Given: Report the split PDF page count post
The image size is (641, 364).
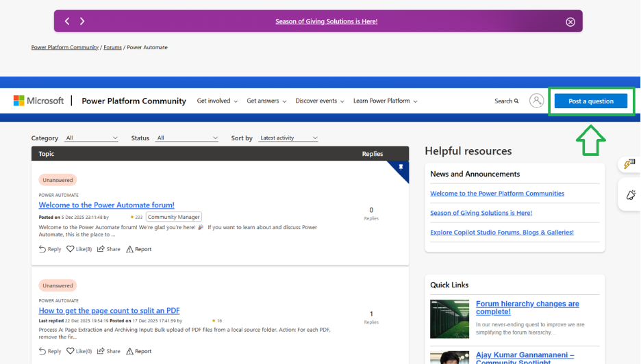Looking at the screenshot, I should click(x=138, y=351).
